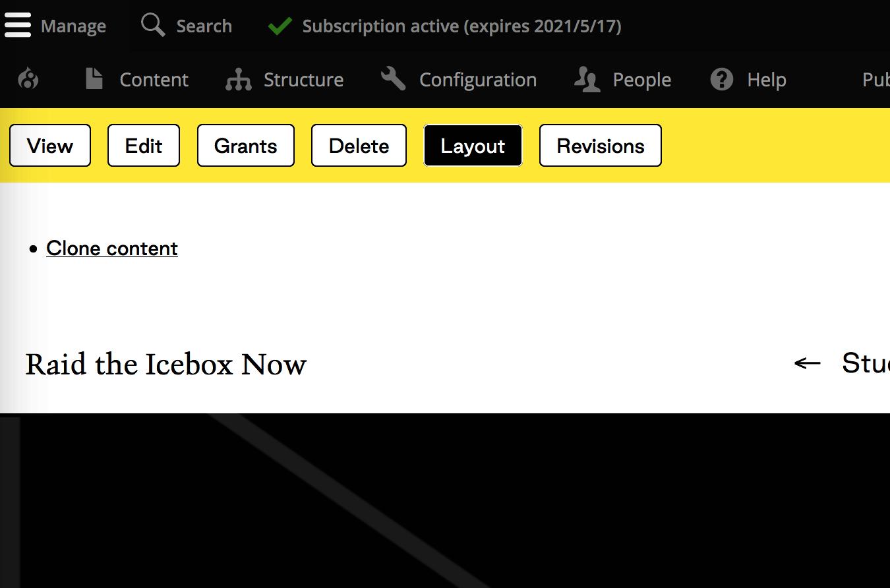The image size is (890, 588).
Task: Switch to the Revisions tab
Action: 601,146
